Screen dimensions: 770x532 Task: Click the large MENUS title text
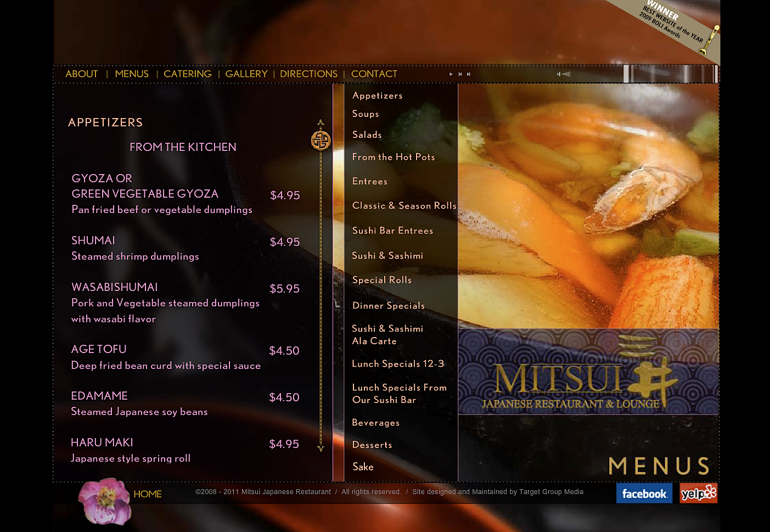pos(659,466)
